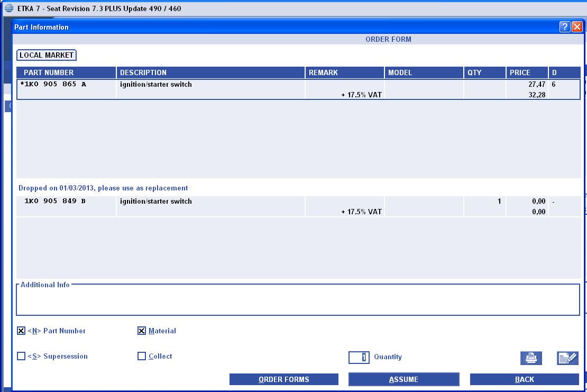Click the printer icon
This screenshot has height=392, width=587.
tap(531, 358)
